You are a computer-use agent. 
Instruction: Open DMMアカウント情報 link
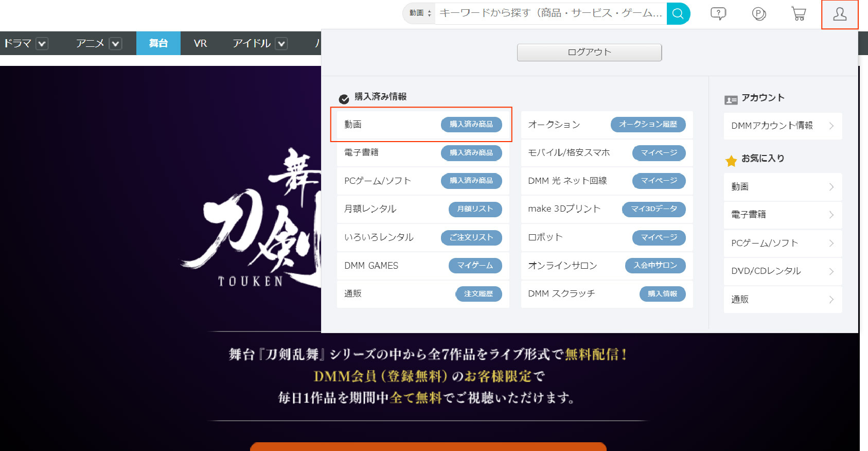[783, 126]
